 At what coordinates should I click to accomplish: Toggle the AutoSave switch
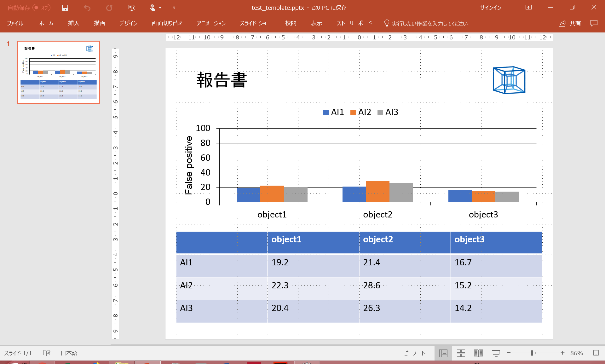pyautogui.click(x=41, y=8)
